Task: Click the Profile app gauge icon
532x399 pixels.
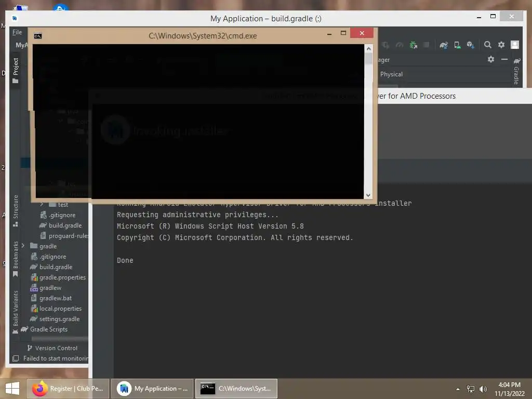Action: pyautogui.click(x=400, y=45)
